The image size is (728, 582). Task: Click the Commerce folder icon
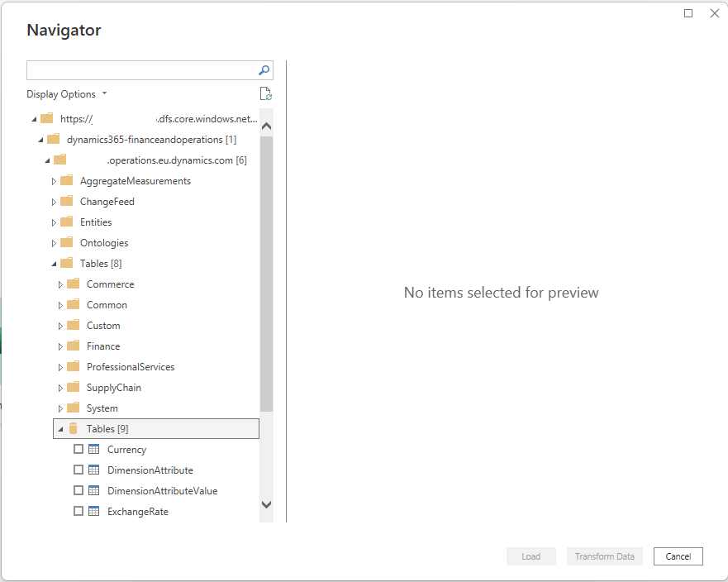[x=73, y=284]
